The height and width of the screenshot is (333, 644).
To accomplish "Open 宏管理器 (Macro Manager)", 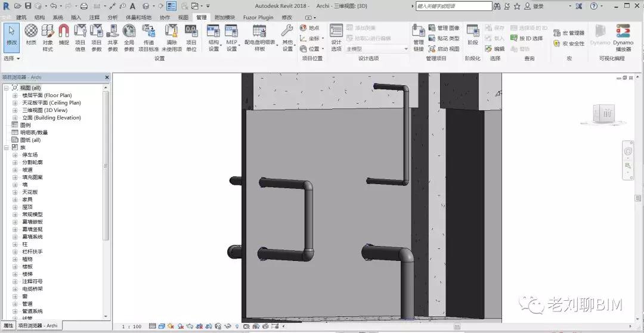I will pyautogui.click(x=569, y=33).
